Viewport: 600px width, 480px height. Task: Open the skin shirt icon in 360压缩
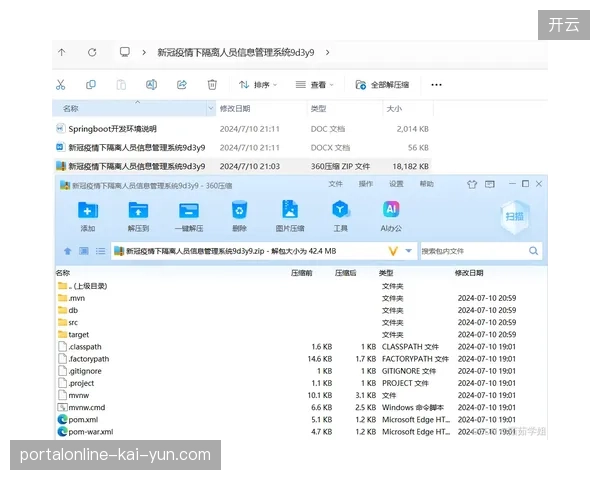coord(472,184)
